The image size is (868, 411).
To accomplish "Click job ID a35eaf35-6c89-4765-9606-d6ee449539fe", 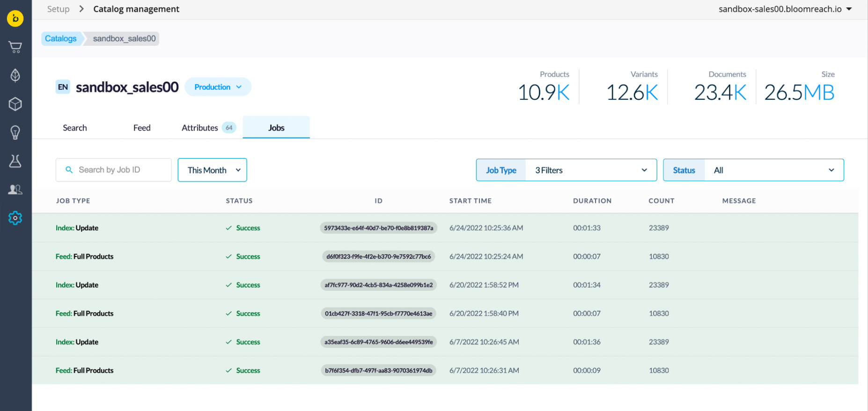I will pyautogui.click(x=378, y=342).
